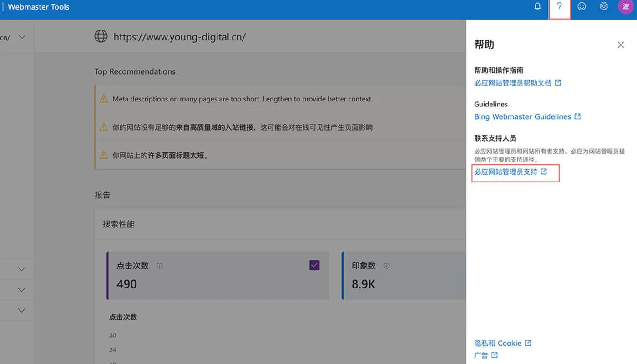This screenshot has width=637, height=364.
Task: Click the external-link icon after Bing Webmaster Guidelines
Action: tap(578, 116)
